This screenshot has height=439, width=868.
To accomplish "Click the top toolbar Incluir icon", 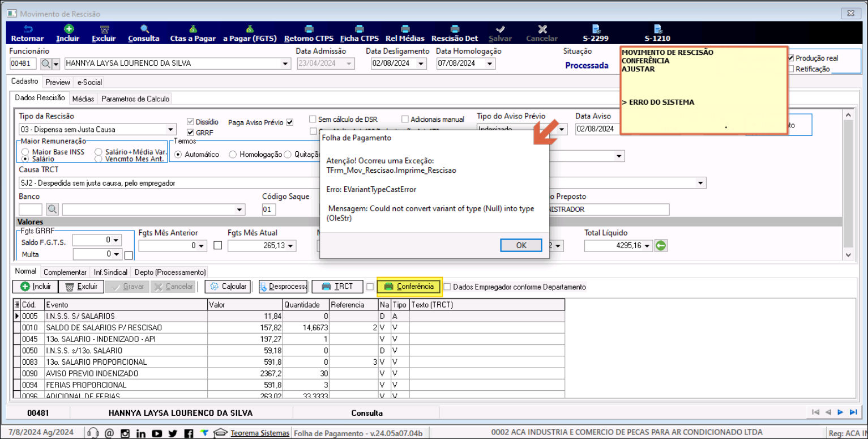I will 68,29.
